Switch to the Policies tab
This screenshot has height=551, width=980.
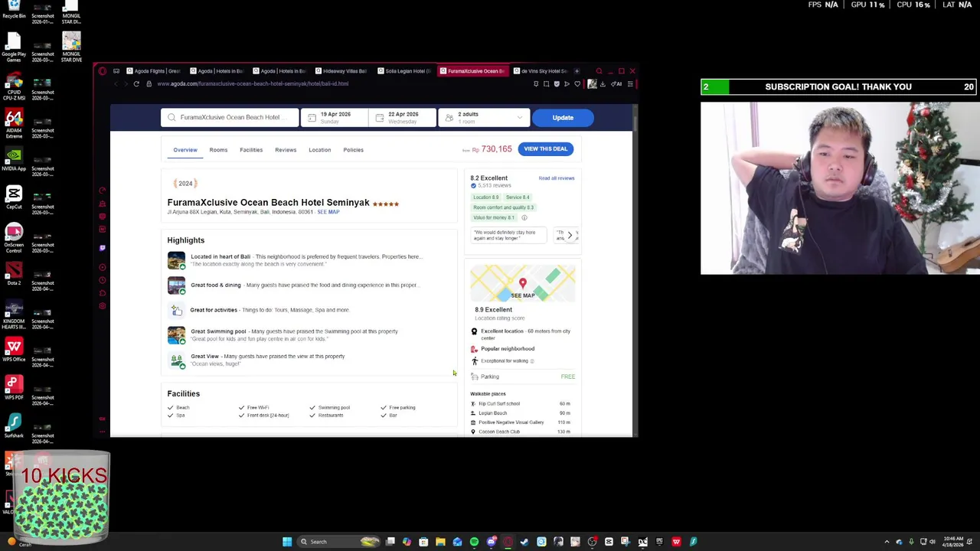point(353,150)
